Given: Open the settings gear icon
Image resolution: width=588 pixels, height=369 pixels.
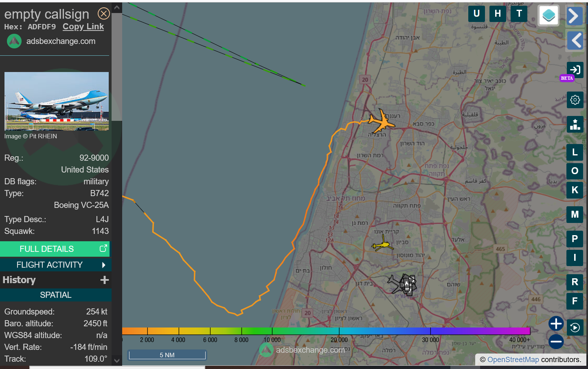Looking at the screenshot, I should (x=575, y=100).
